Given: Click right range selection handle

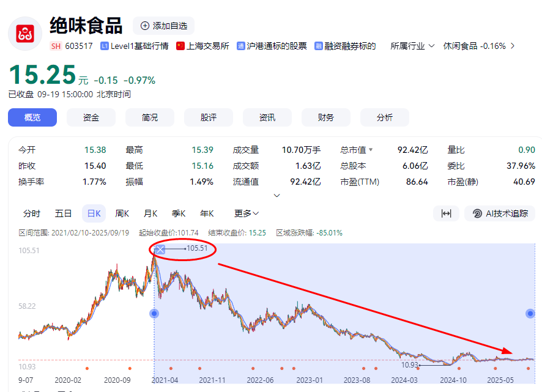Looking at the screenshot, I should pos(530,314).
